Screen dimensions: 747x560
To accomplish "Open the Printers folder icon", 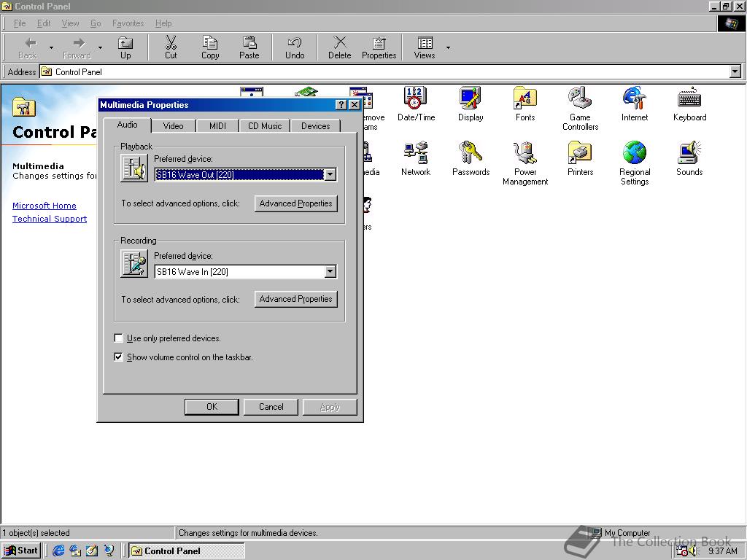I will [x=580, y=158].
